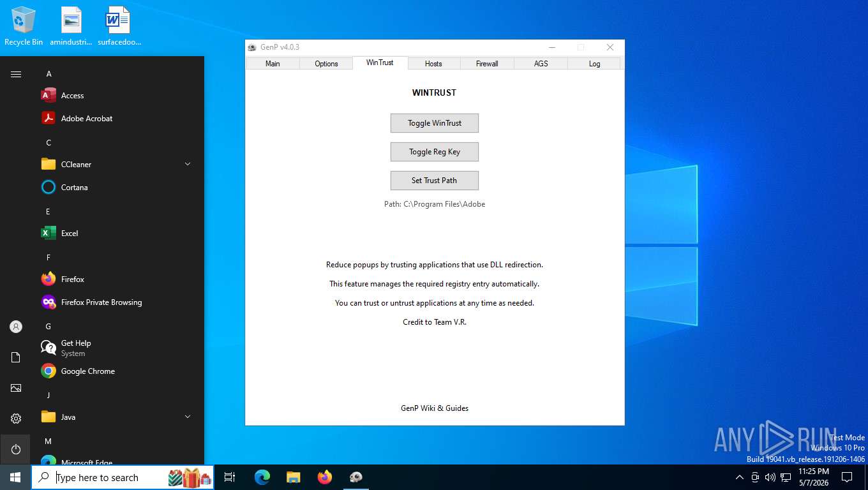Click the GenP skull icon on taskbar
Image resolution: width=868 pixels, height=490 pixels.
356,477
